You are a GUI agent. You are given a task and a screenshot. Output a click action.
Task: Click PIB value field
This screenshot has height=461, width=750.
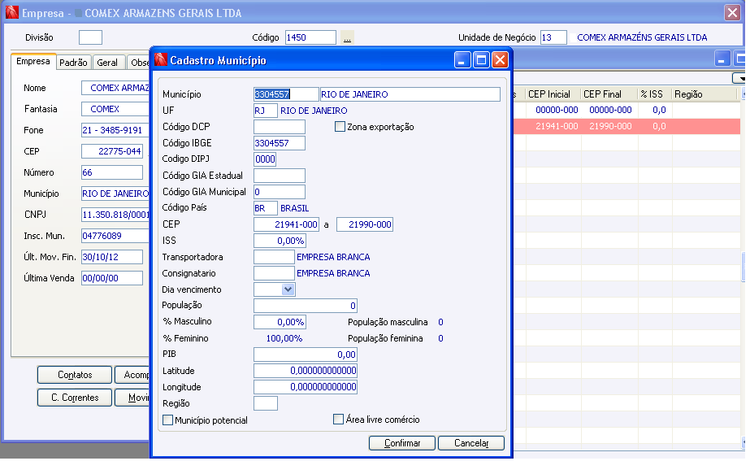click(305, 354)
